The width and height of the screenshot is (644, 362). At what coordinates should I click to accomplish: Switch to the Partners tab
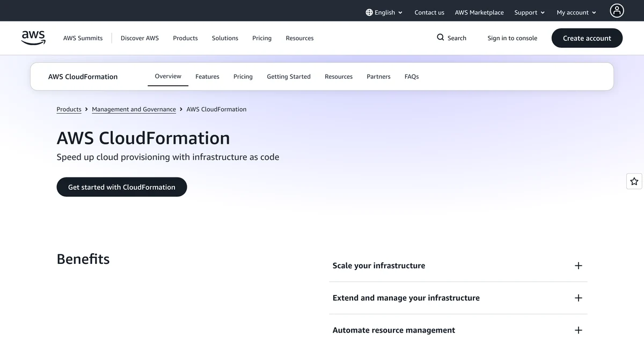pyautogui.click(x=378, y=77)
